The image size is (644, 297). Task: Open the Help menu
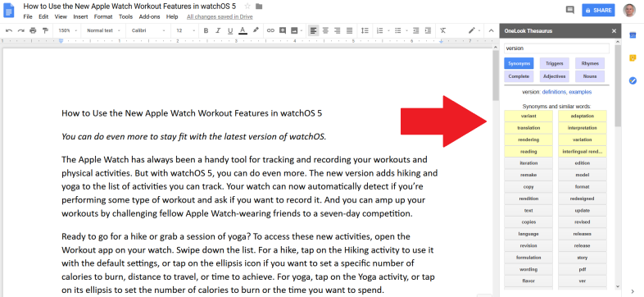coord(172,17)
